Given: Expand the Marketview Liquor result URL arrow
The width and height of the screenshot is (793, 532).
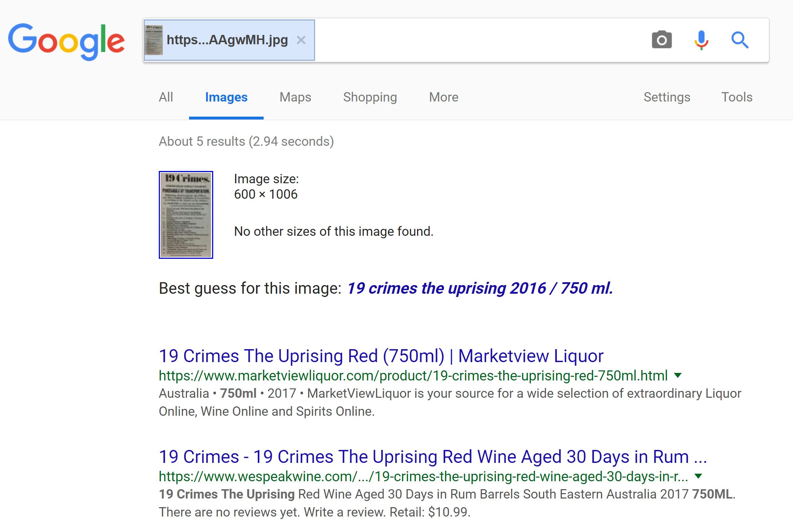Looking at the screenshot, I should (x=677, y=375).
